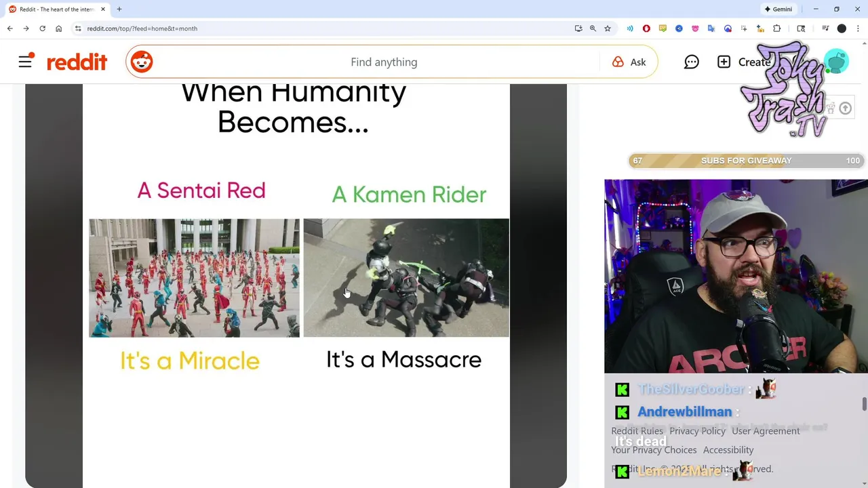Open the Kamen Rider fight image
Screen dimensions: 868x488
click(x=406, y=278)
